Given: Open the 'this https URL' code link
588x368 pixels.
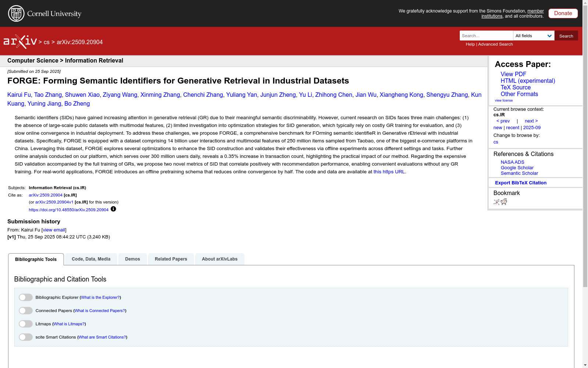Looking at the screenshot, I should 389,171.
